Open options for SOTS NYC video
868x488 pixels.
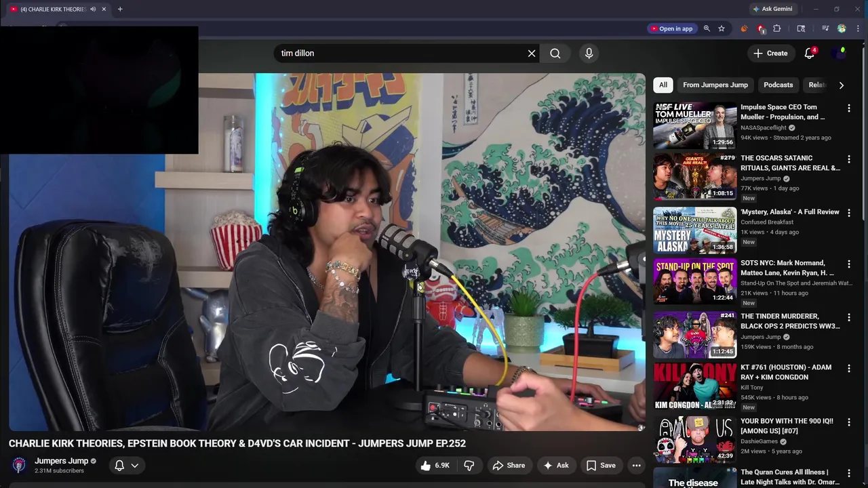(848, 264)
